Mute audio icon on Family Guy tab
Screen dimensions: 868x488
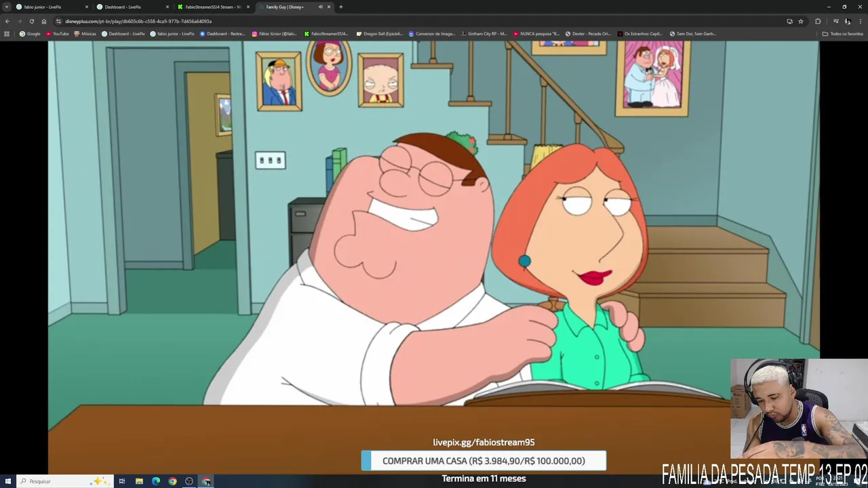coord(320,7)
